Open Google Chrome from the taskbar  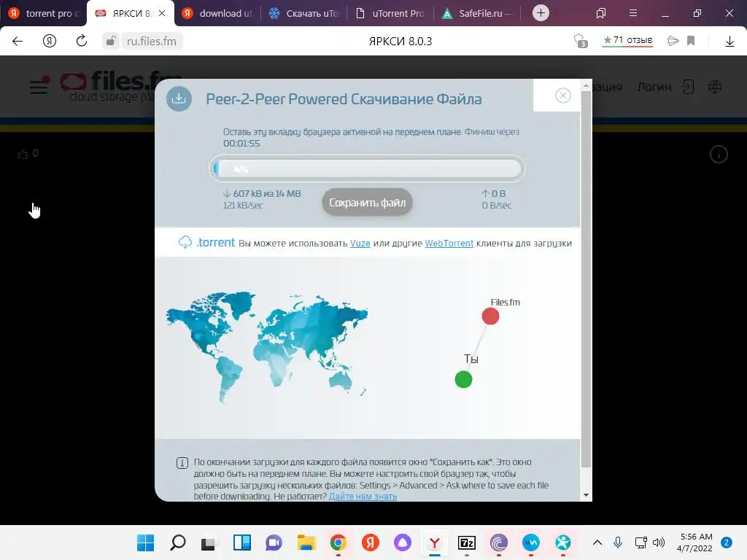(338, 542)
